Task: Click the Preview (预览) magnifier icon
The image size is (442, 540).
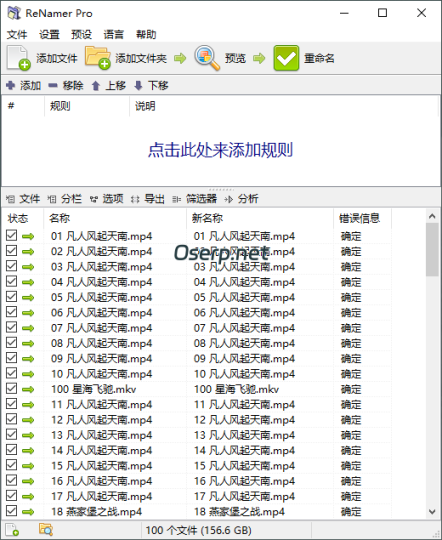Action: (207, 58)
